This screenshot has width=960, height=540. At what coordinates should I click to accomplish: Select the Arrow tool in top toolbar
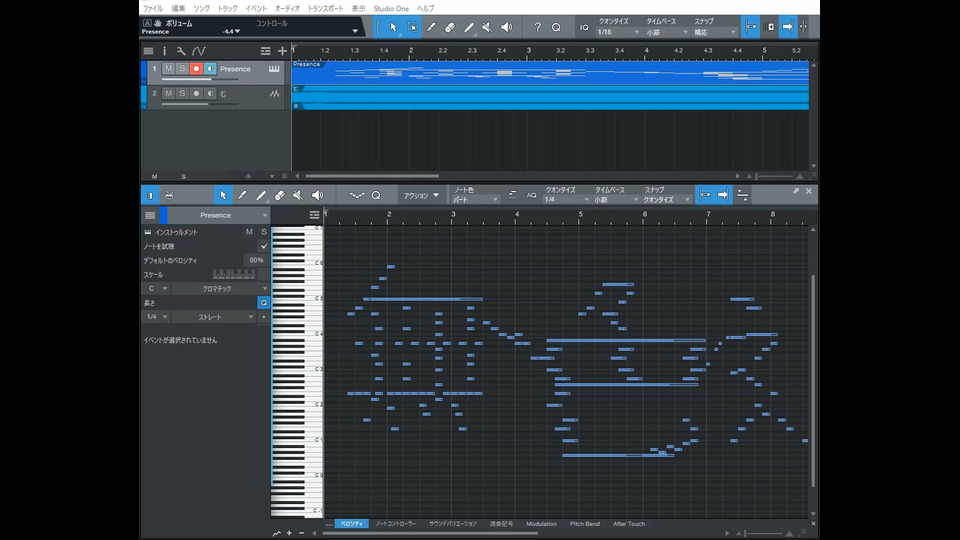point(393,27)
